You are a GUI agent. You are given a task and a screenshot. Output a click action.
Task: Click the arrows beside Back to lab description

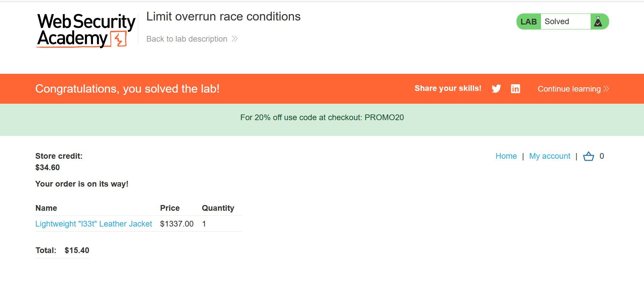pos(235,39)
